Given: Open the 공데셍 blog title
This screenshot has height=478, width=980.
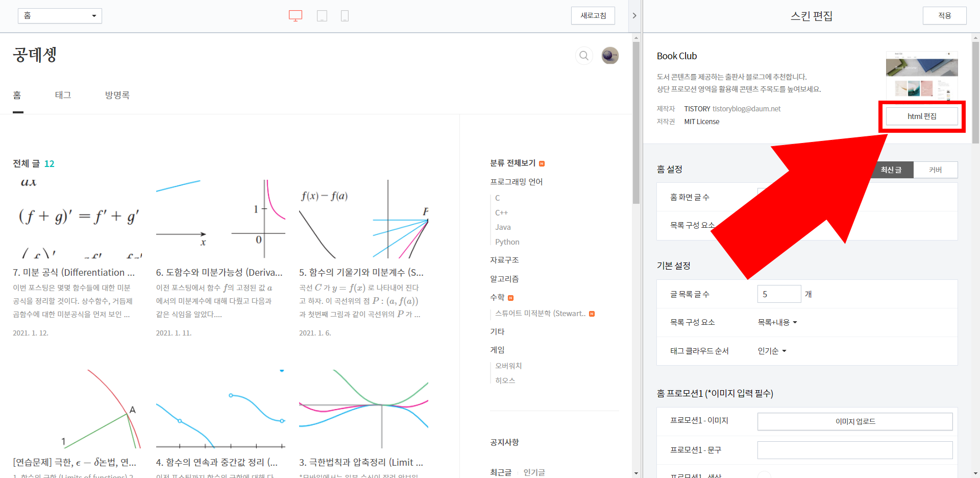Looking at the screenshot, I should tap(35, 55).
